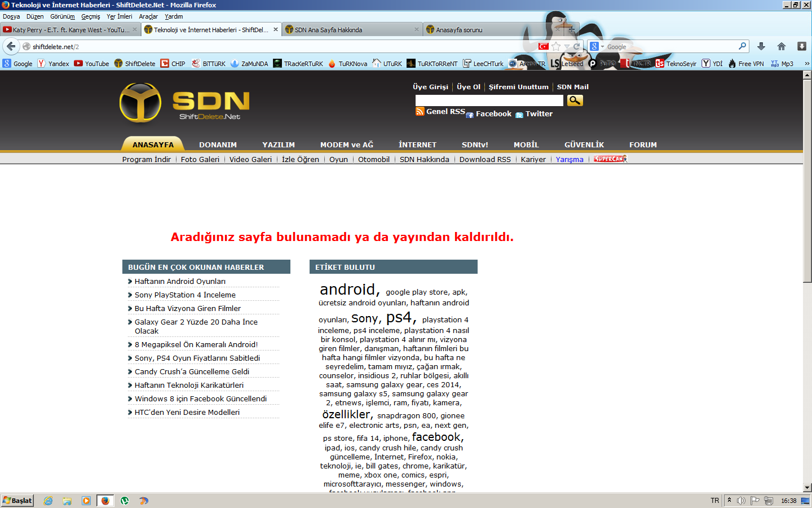This screenshot has height=508, width=812.
Task: Expand hidden system tray icons
Action: tap(729, 501)
